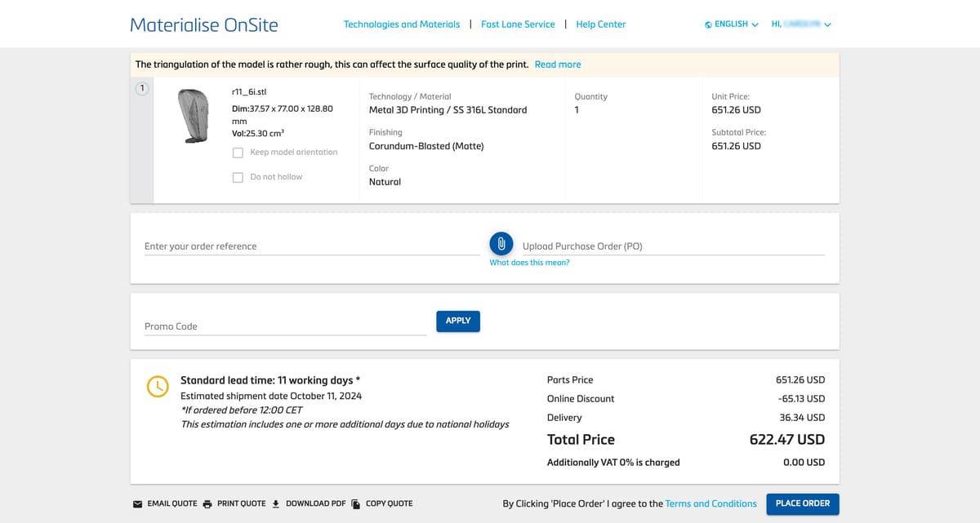
Task: Click COPY QUOTE text
Action: click(x=390, y=503)
